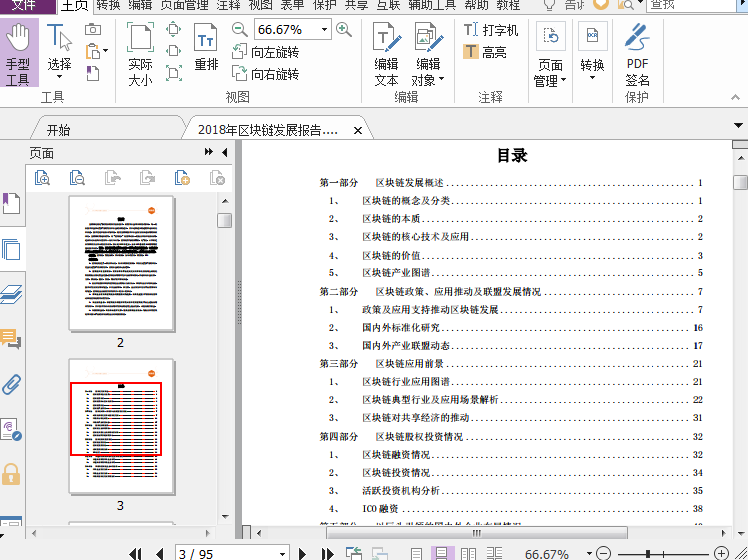Open the zoom percentage dropdown in ribbon
Image resolution: width=748 pixels, height=560 pixels.
click(x=324, y=30)
